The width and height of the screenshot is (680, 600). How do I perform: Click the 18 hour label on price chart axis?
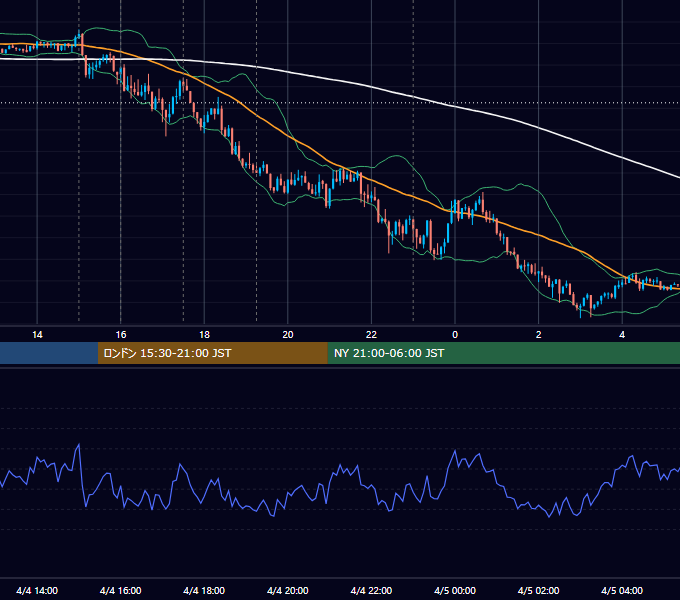(x=204, y=335)
